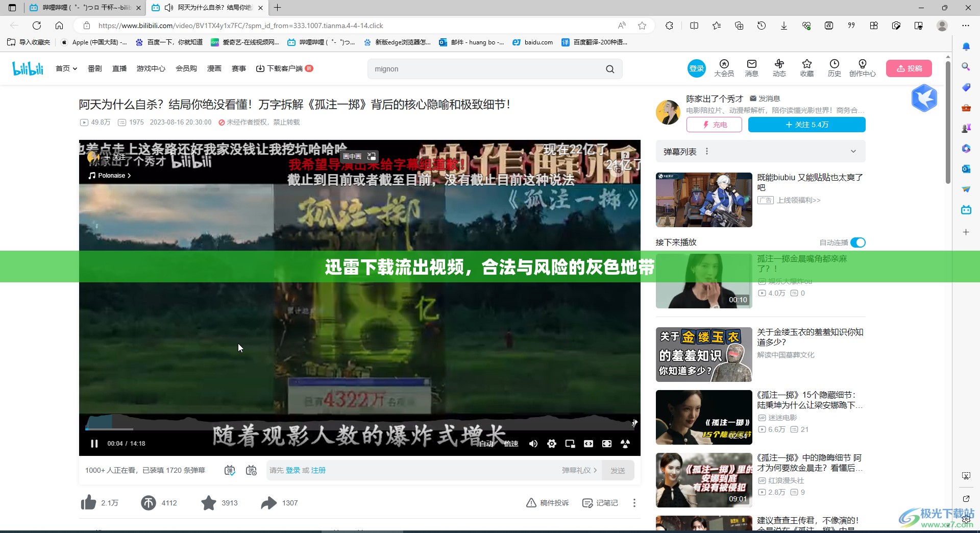Open new browser tab with plus

[277, 8]
